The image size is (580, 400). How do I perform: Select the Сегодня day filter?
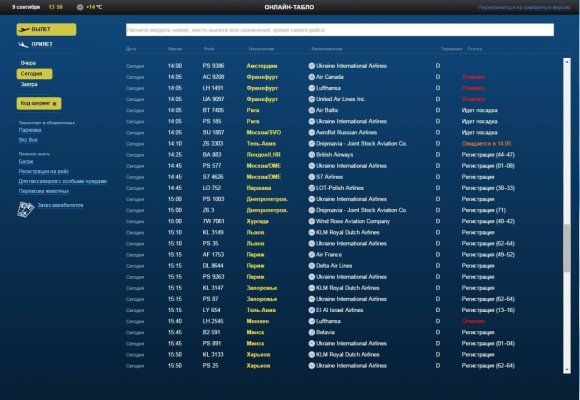[x=34, y=74]
